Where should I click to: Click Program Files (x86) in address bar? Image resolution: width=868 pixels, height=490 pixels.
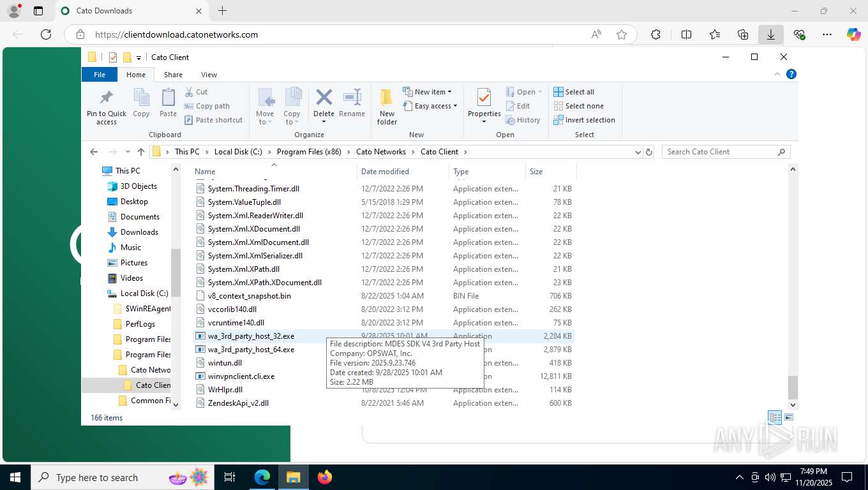309,152
